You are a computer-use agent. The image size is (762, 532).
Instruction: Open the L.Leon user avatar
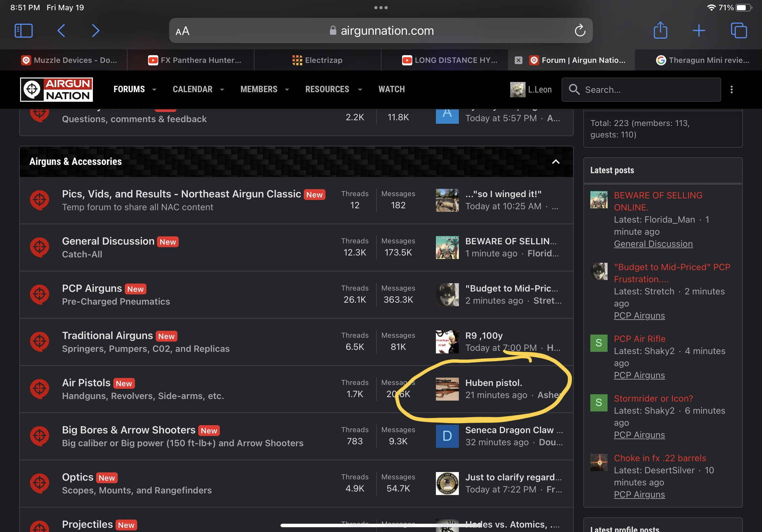point(517,90)
